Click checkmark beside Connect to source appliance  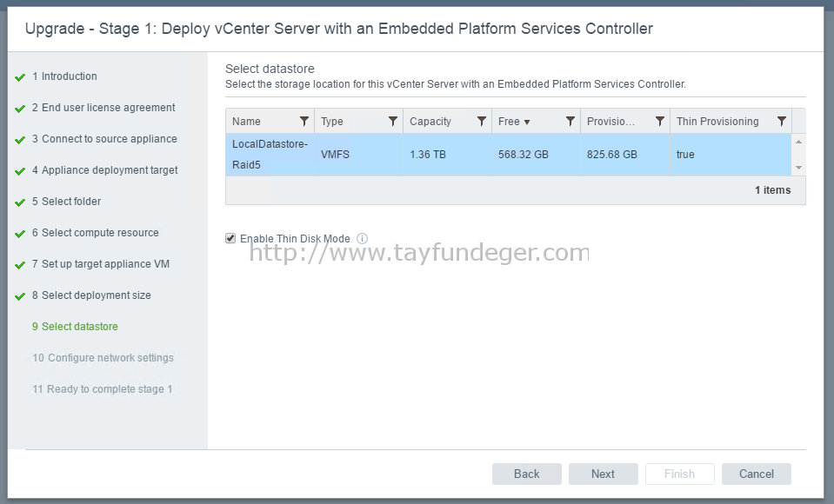click(x=20, y=140)
